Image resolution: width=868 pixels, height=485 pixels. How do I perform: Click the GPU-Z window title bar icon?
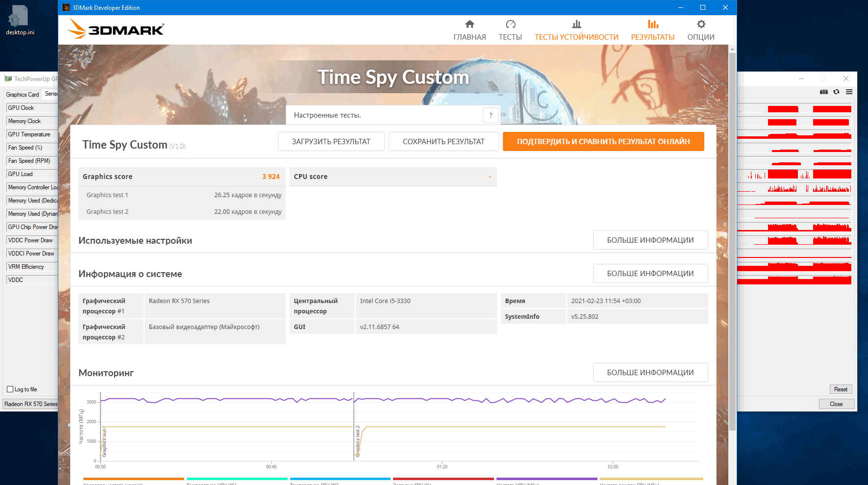8,78
